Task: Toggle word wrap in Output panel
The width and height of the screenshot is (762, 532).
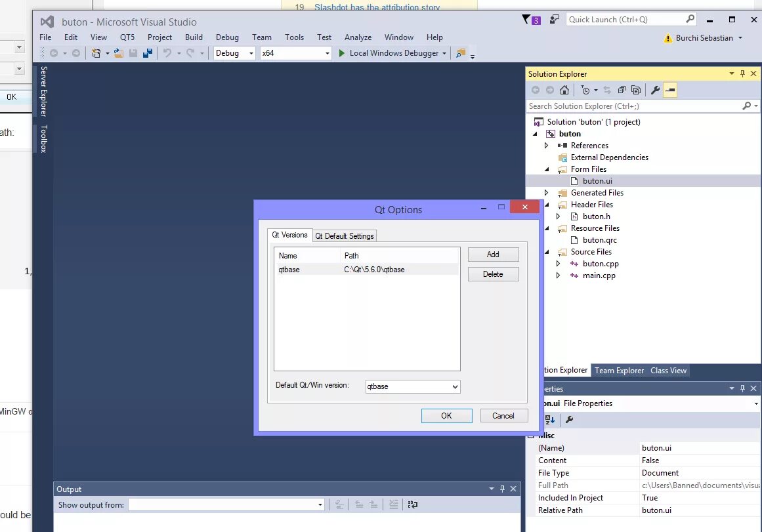Action: click(413, 505)
